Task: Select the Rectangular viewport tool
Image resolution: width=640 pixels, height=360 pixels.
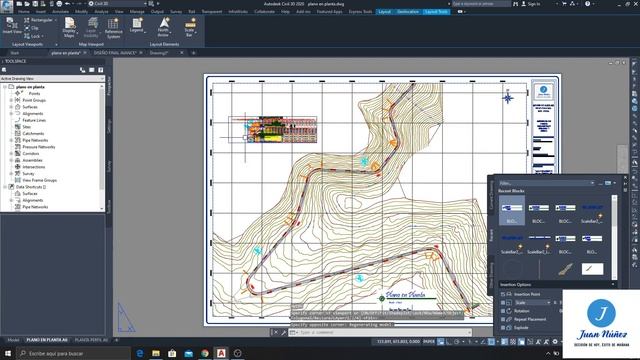Action: 40,20
